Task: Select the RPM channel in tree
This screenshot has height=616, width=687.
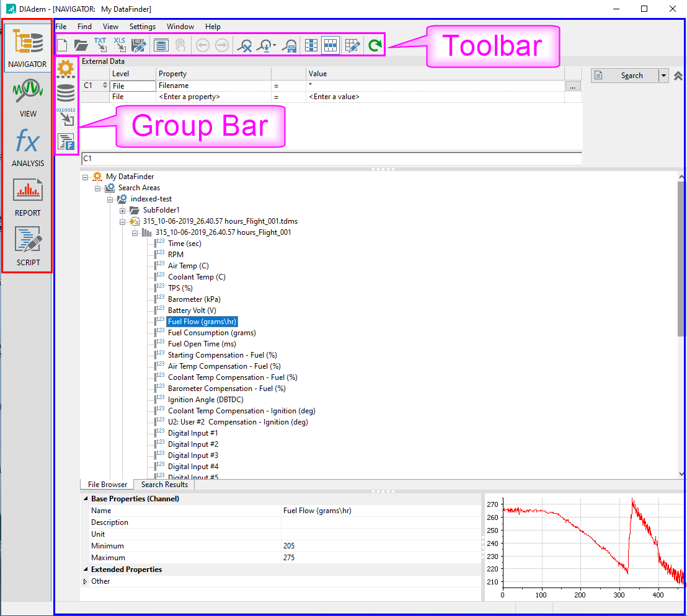Action: (x=175, y=255)
